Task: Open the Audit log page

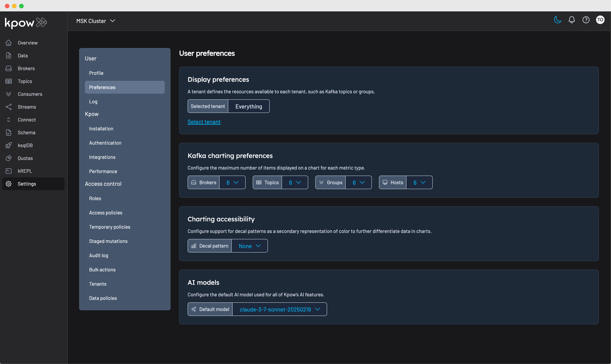Action: pos(98,255)
